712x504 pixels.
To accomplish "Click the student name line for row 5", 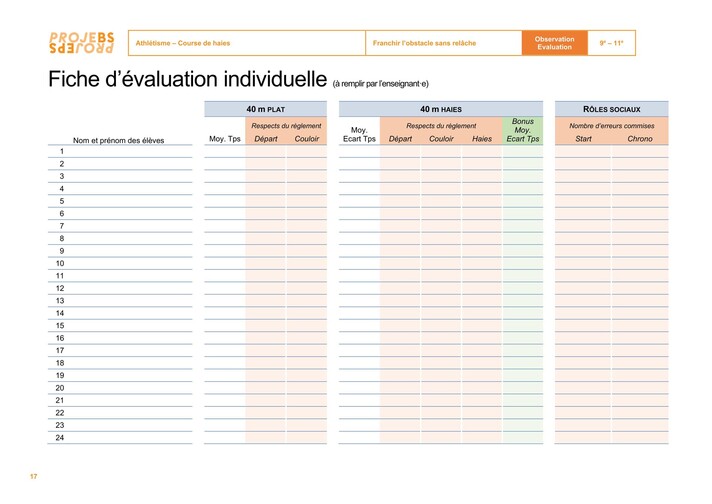I will (120, 201).
